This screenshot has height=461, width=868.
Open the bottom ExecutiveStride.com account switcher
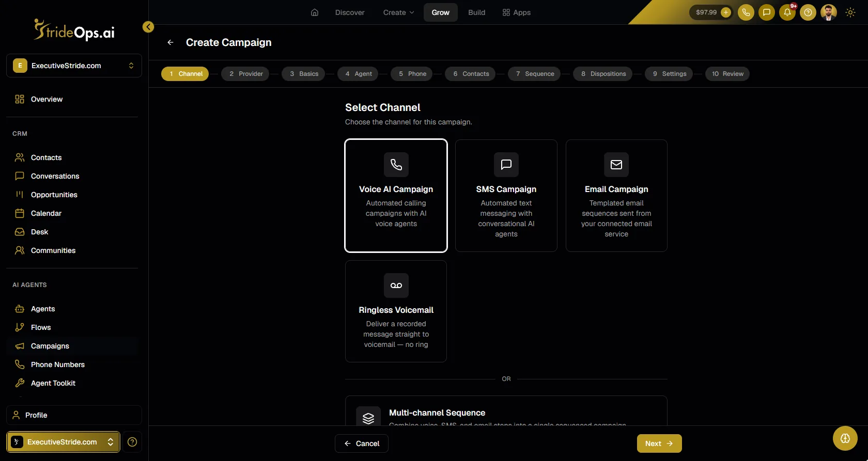click(x=63, y=442)
